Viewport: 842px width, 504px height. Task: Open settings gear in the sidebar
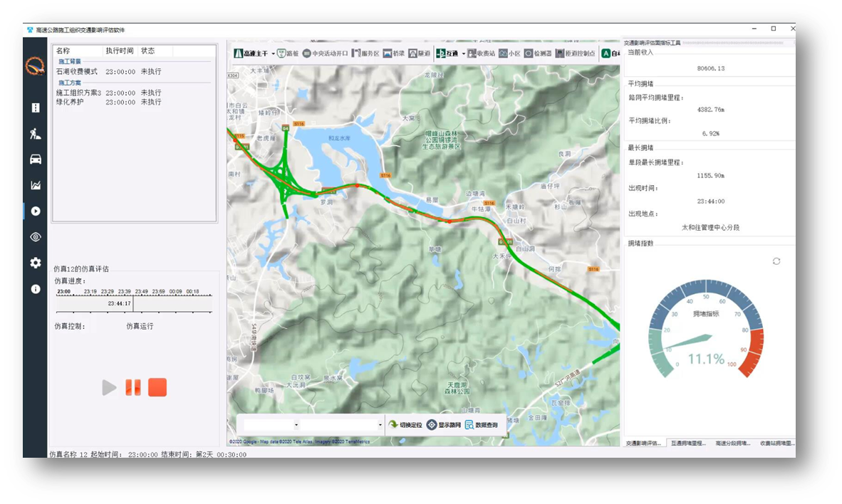click(x=35, y=263)
